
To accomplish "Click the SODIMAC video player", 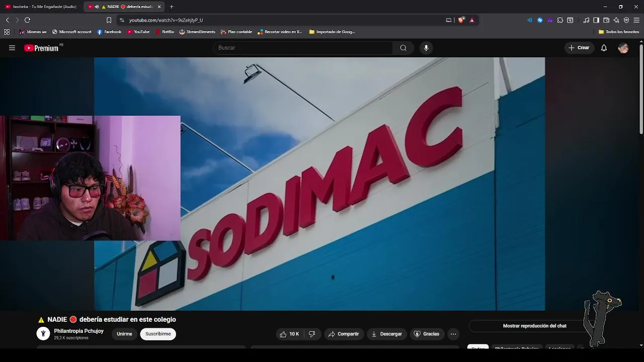I will [319, 184].
